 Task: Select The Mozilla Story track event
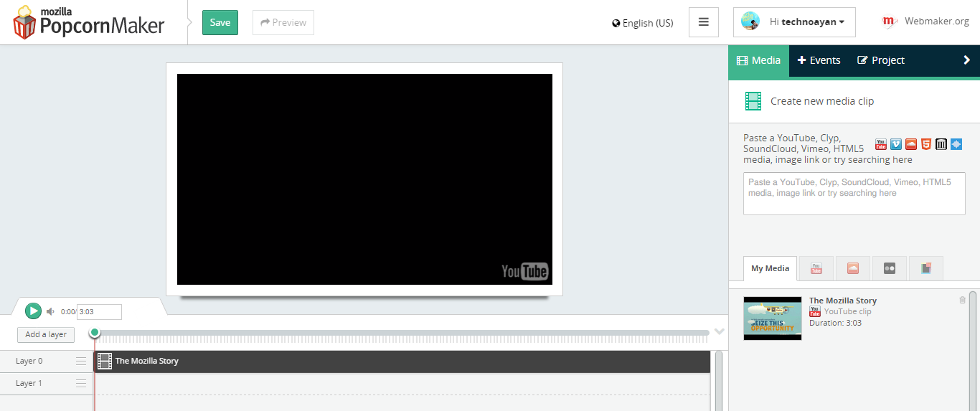pyautogui.click(x=402, y=362)
